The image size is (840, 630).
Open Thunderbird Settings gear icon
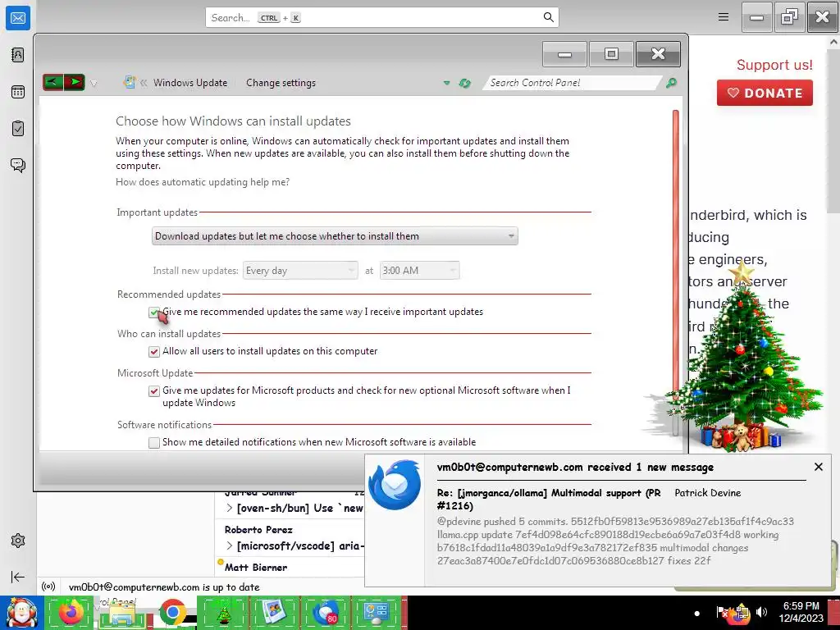[x=18, y=541]
